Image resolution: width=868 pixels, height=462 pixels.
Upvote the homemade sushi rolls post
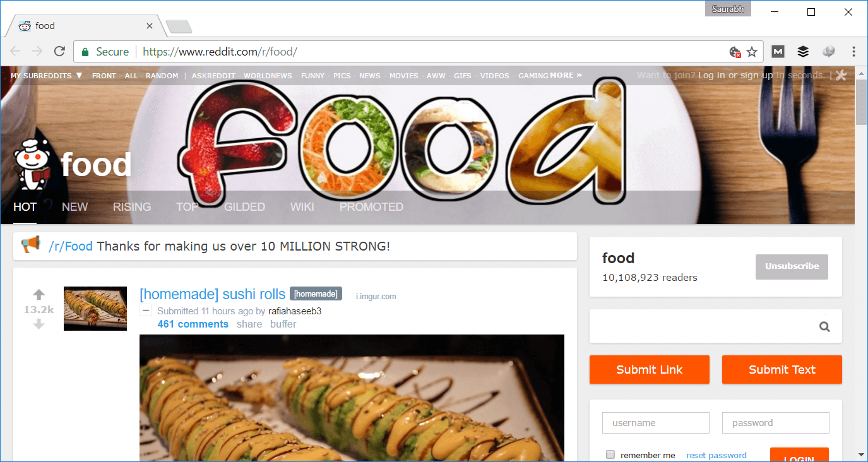[x=39, y=295]
